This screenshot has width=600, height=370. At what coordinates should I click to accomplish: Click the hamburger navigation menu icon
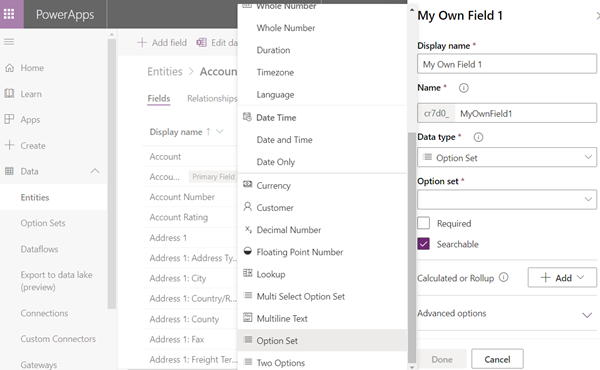pyautogui.click(x=9, y=42)
